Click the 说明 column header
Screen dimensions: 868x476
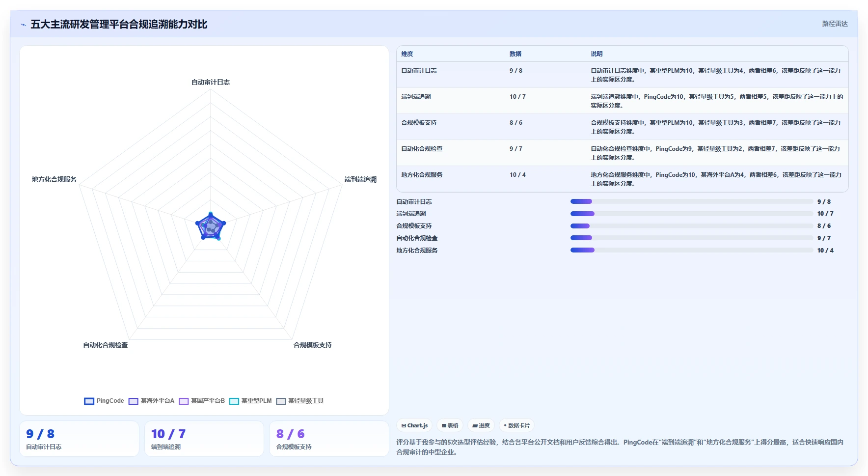point(597,54)
